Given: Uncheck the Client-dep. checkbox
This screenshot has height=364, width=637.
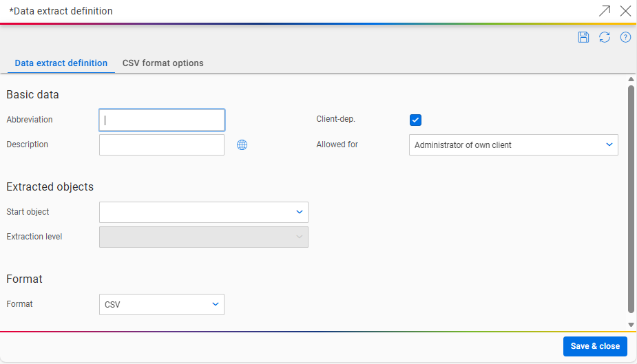Looking at the screenshot, I should pyautogui.click(x=415, y=120).
